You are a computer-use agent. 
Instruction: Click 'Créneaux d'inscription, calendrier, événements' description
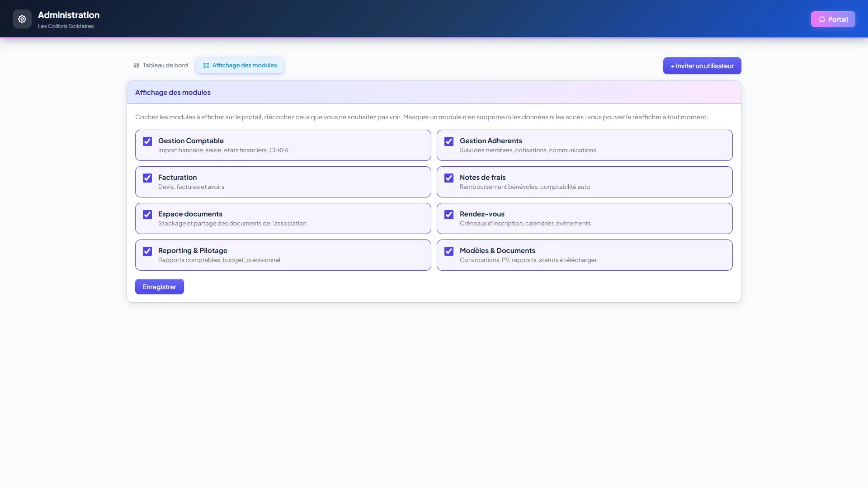coord(525,224)
